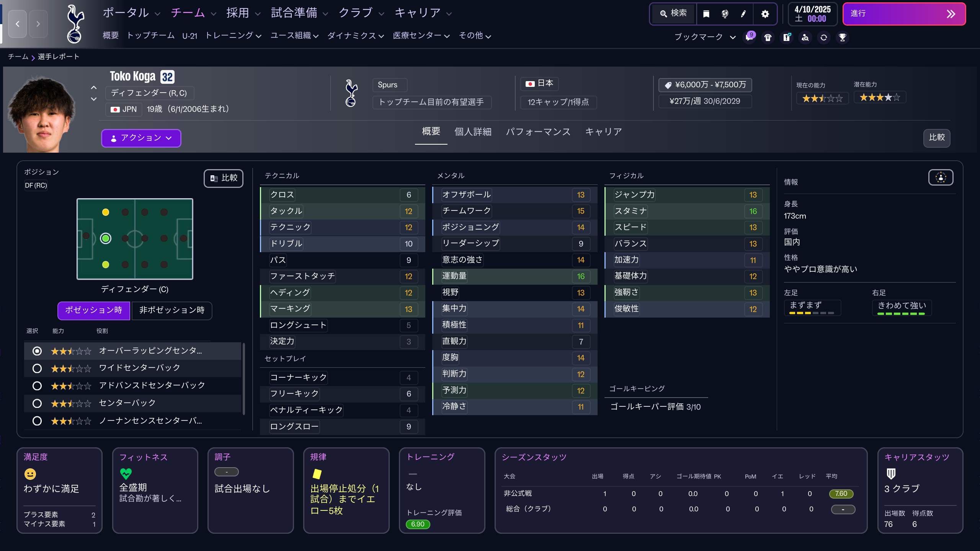Switch to 非ポゼッション時 view
This screenshot has width=980, height=551.
[171, 311]
